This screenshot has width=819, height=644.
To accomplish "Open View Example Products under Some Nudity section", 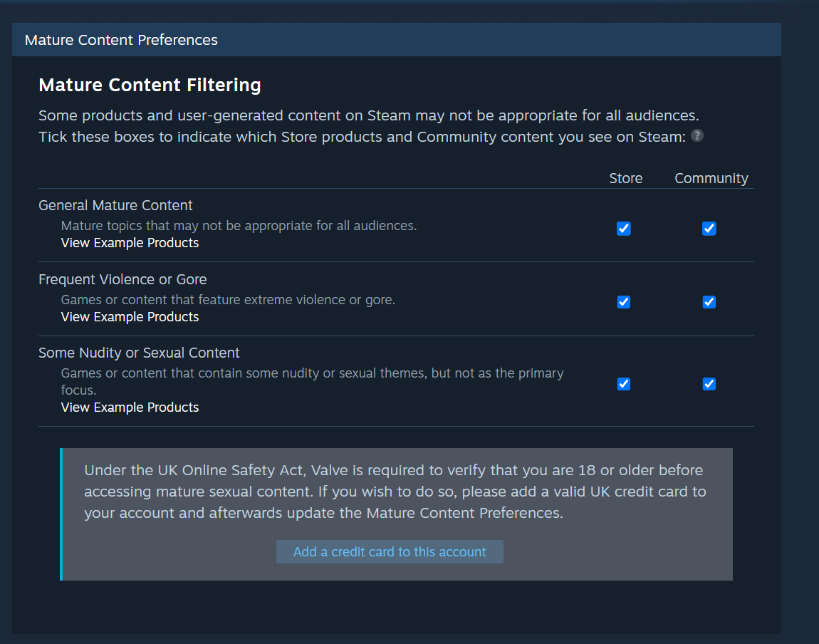I will point(130,407).
